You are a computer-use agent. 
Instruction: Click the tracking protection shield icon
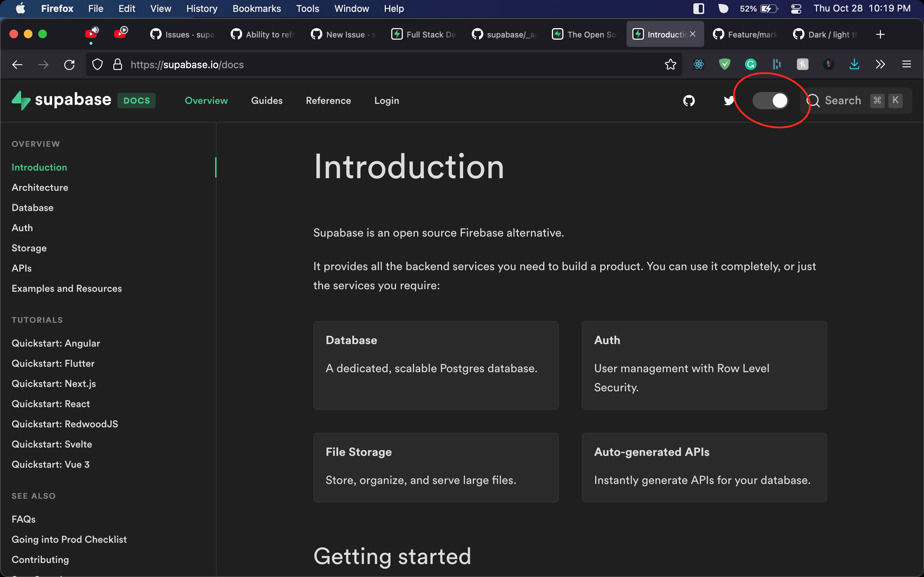coord(97,64)
